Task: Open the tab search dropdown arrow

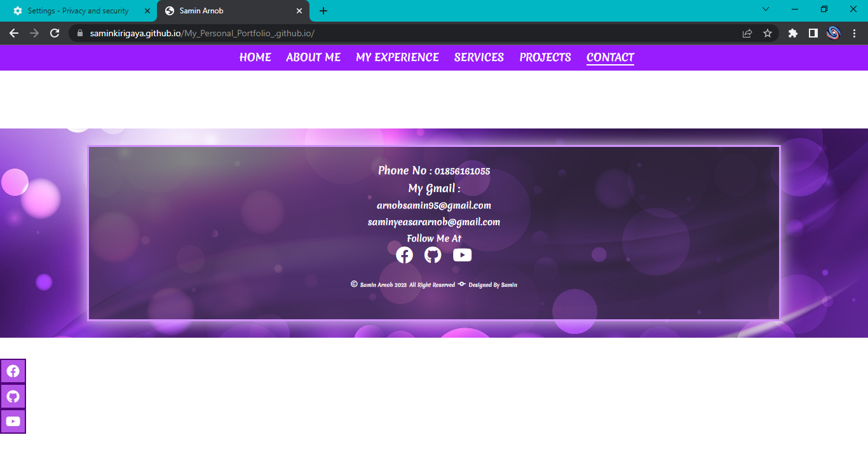Action: tap(766, 10)
